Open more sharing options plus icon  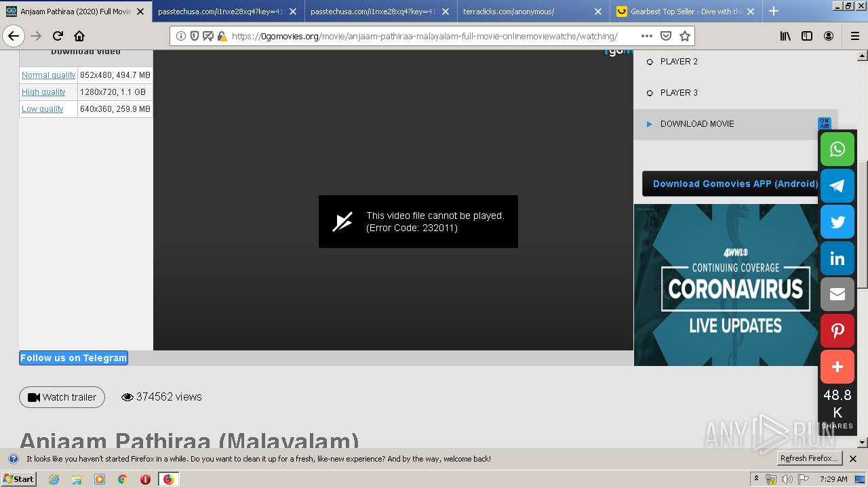click(x=837, y=367)
